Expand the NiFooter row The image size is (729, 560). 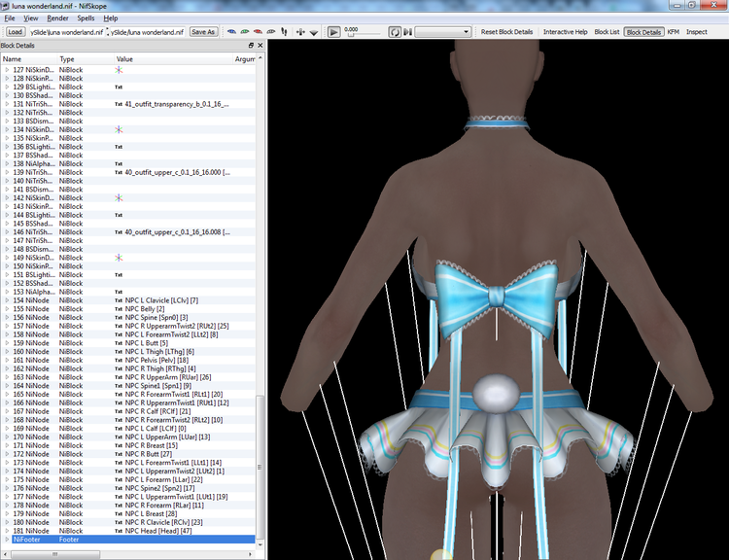click(7, 540)
